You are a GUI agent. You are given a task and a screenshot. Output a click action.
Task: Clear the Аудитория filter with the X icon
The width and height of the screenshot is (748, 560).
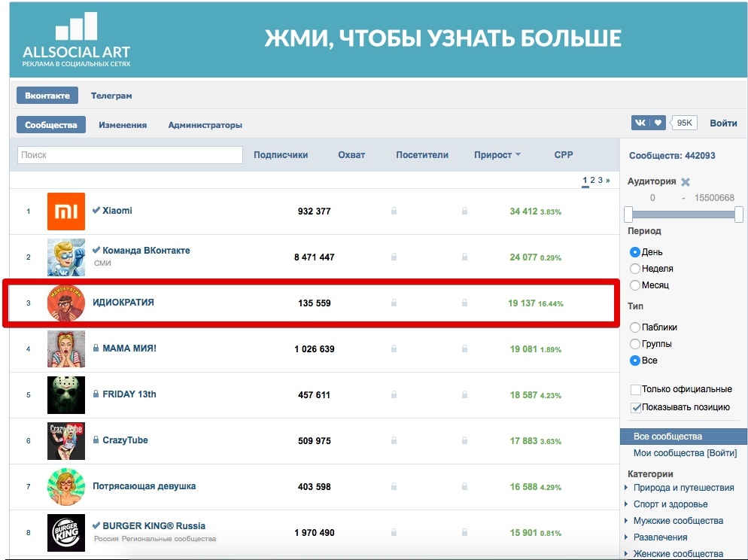click(686, 181)
